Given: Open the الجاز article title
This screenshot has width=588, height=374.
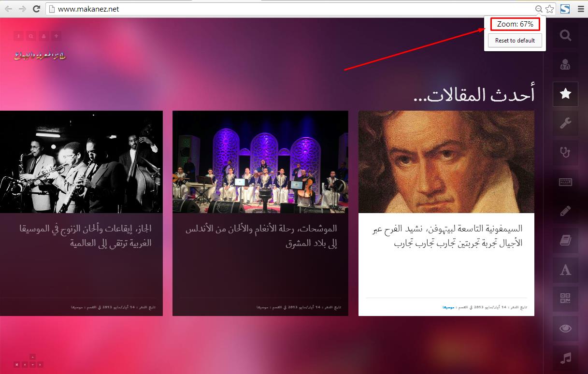Looking at the screenshot, I should pyautogui.click(x=85, y=236).
